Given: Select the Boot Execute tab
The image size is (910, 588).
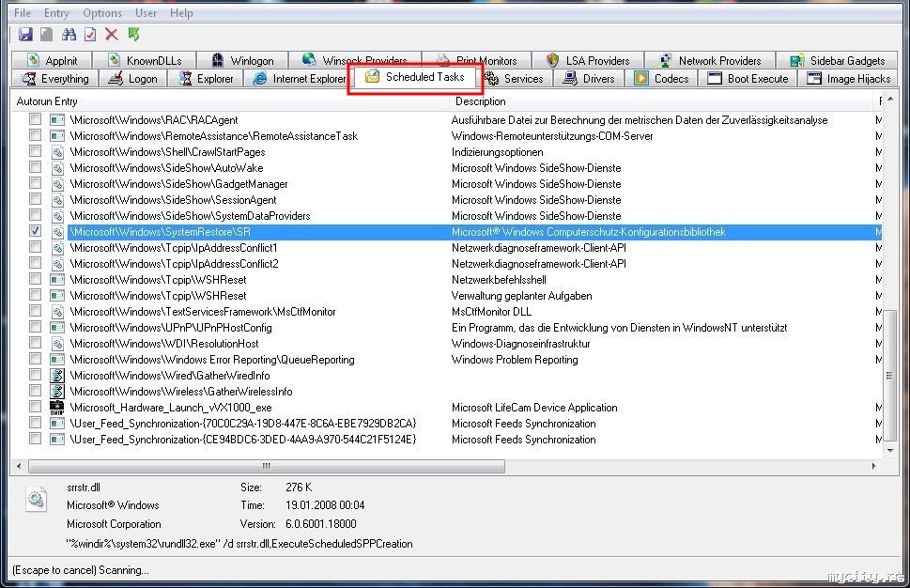Looking at the screenshot, I should (x=748, y=78).
